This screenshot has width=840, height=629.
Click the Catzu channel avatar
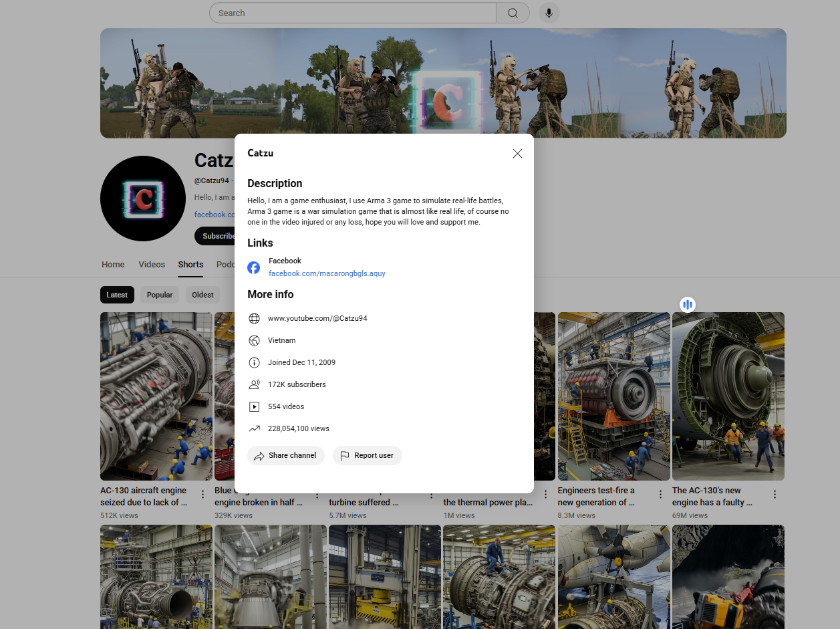[x=143, y=199]
